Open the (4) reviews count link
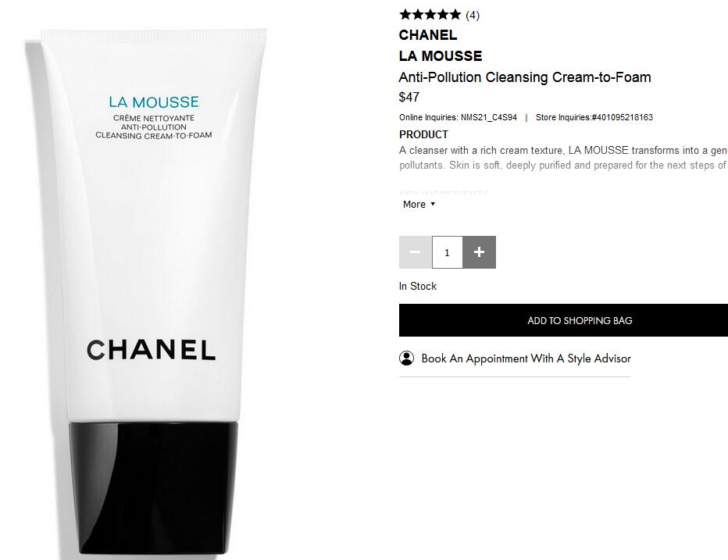 click(473, 16)
